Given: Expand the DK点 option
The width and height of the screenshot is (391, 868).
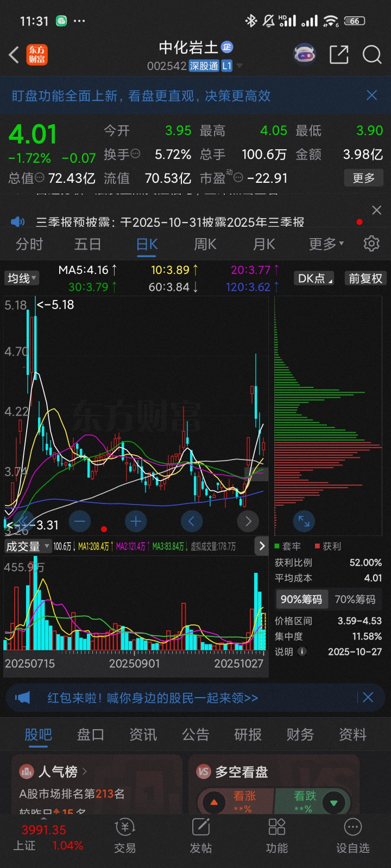Looking at the screenshot, I should coord(315,278).
